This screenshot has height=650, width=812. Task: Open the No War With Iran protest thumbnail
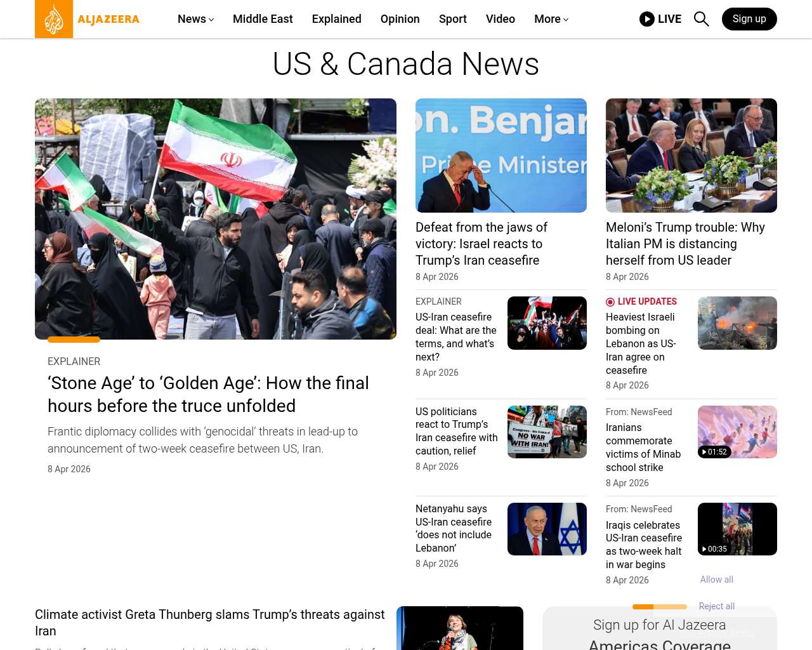(547, 432)
